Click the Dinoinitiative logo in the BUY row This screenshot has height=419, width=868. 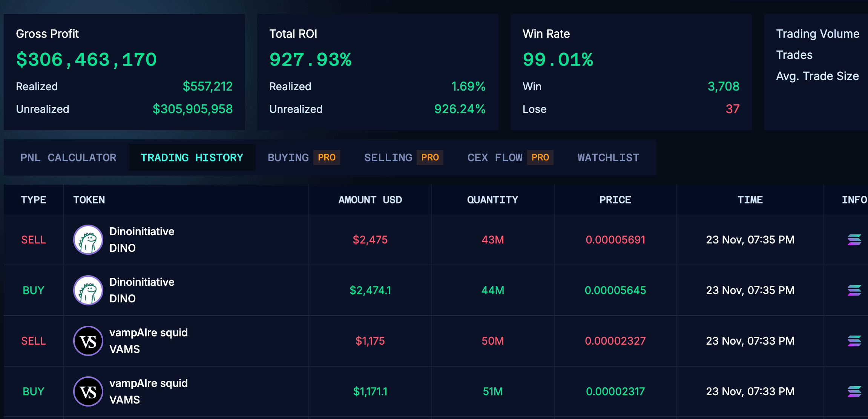point(88,290)
